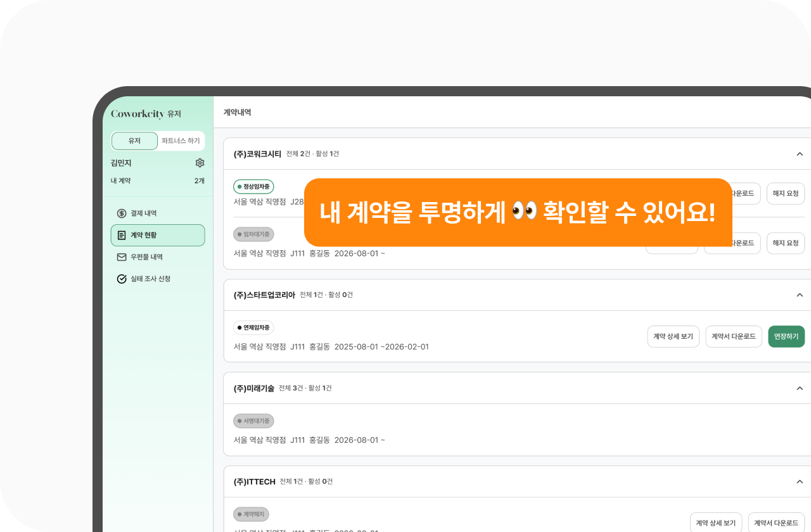Click the 서명대기중 status badge
The image size is (811, 532).
[x=253, y=421]
